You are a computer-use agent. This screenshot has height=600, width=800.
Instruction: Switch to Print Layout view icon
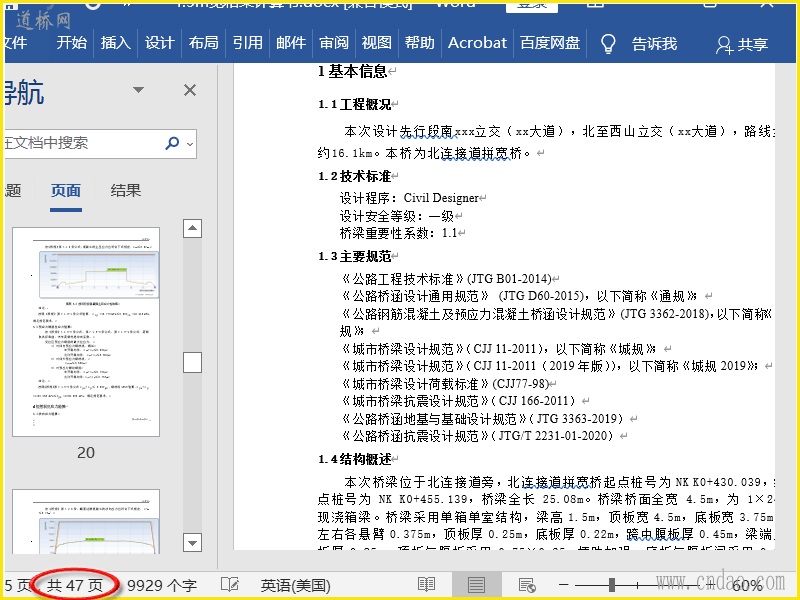477,585
